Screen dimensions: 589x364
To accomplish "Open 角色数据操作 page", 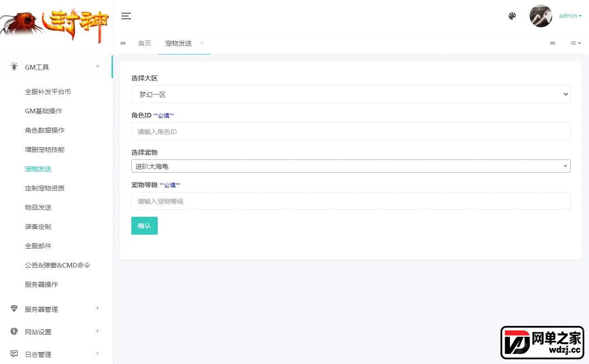I will [x=45, y=130].
